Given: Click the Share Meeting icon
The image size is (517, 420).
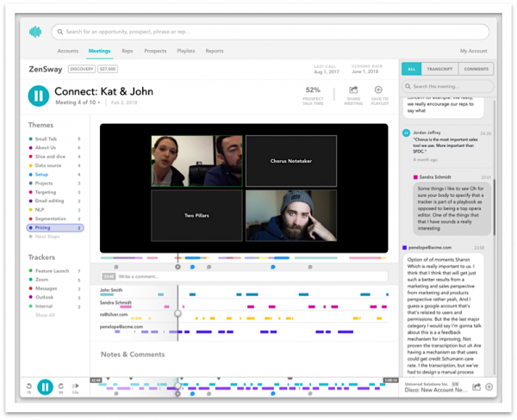Looking at the screenshot, I should click(x=353, y=90).
